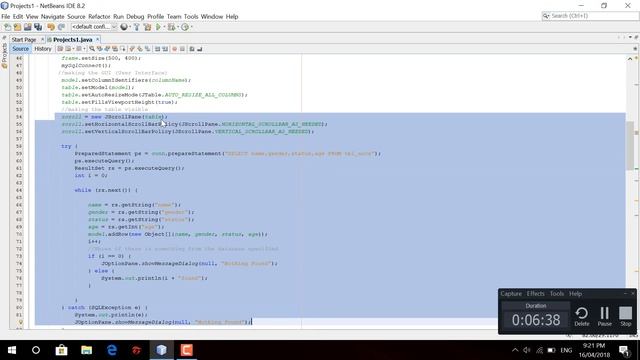Expand the browser globe dropdown arrow
Screen dimensions: 640x360
point(130,27)
